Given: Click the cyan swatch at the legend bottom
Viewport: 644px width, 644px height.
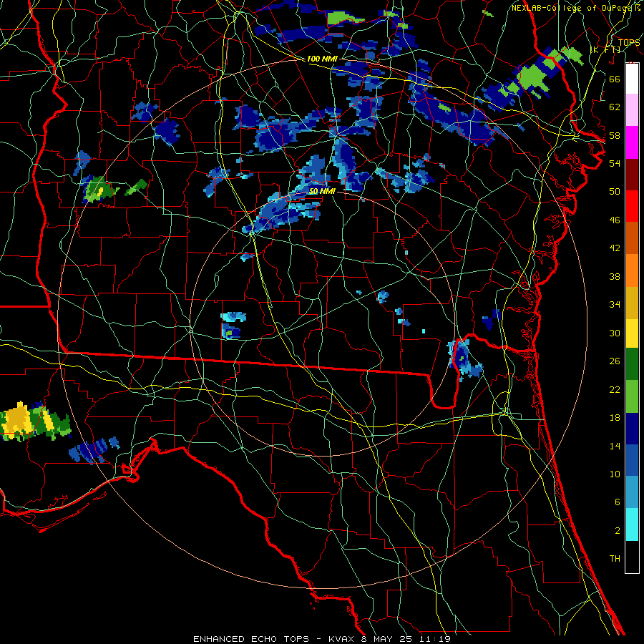Looking at the screenshot, I should 632,525.
